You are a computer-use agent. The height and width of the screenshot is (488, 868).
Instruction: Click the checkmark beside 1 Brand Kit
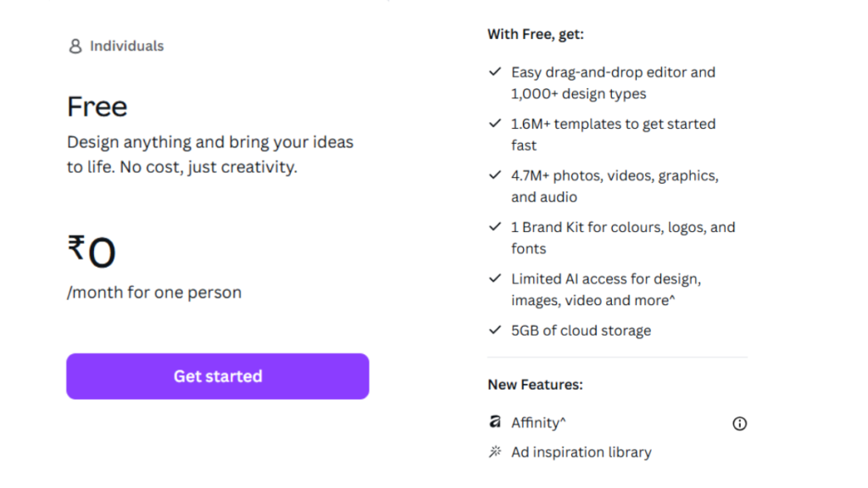pyautogui.click(x=495, y=226)
